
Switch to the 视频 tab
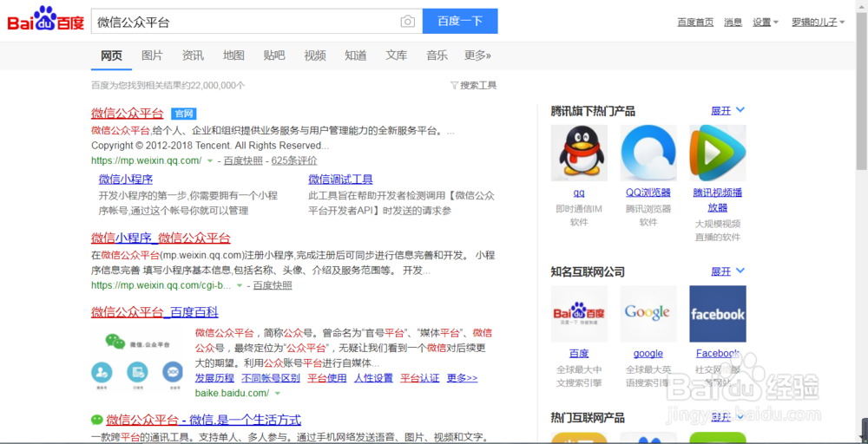315,55
